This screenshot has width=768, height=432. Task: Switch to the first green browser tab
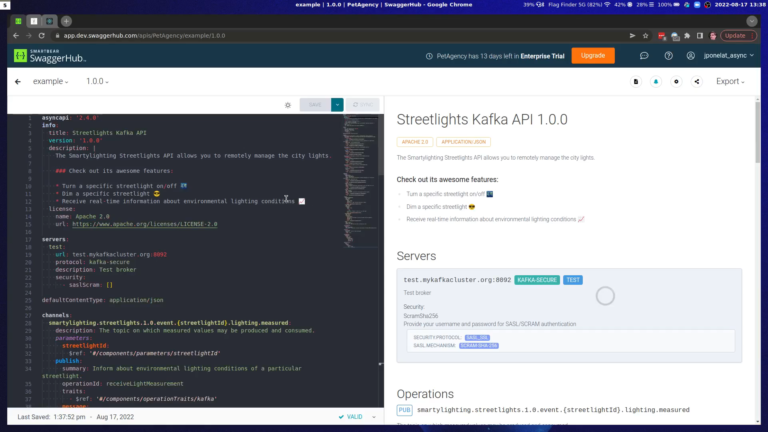click(18, 22)
